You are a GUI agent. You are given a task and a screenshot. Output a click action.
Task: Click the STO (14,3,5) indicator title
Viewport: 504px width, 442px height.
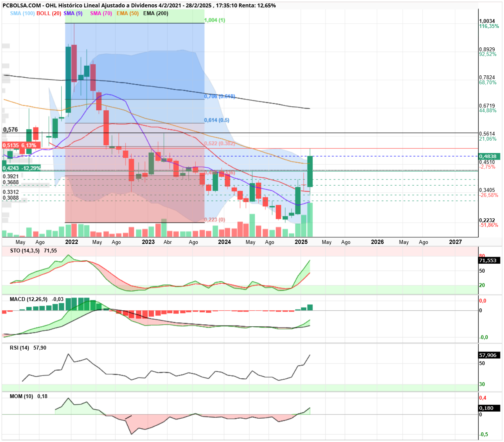click(25, 251)
